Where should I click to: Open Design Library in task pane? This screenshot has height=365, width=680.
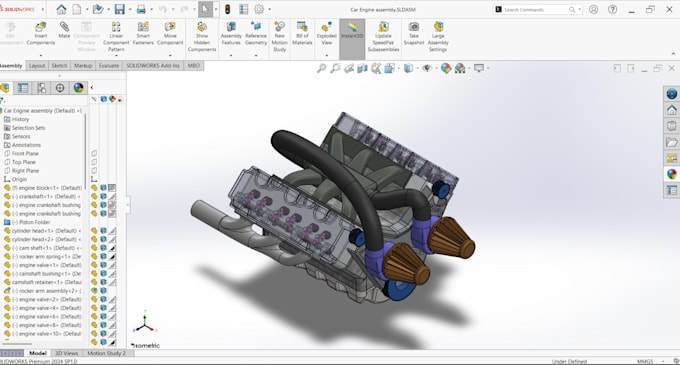[671, 126]
